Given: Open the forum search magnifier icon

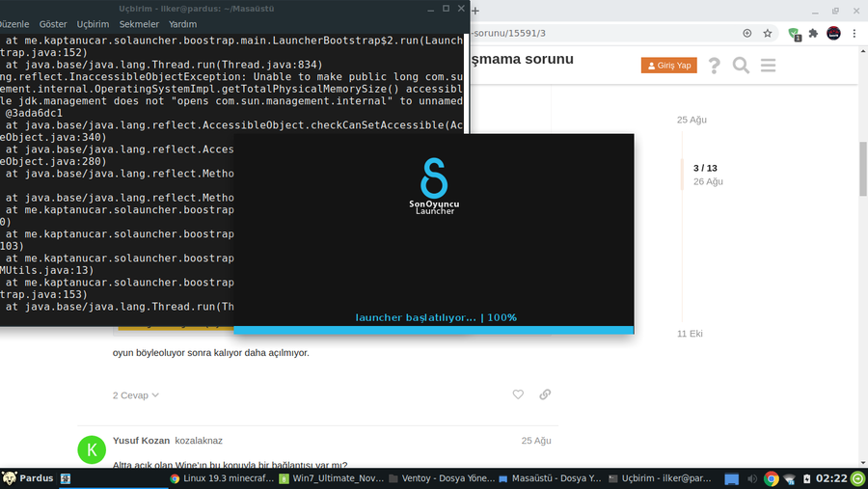Looking at the screenshot, I should (x=741, y=66).
